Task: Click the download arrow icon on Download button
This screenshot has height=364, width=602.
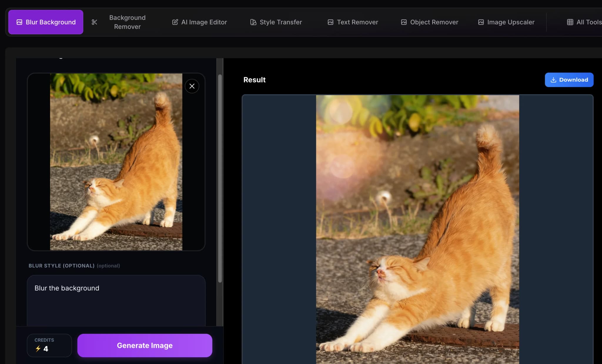Action: 553,80
